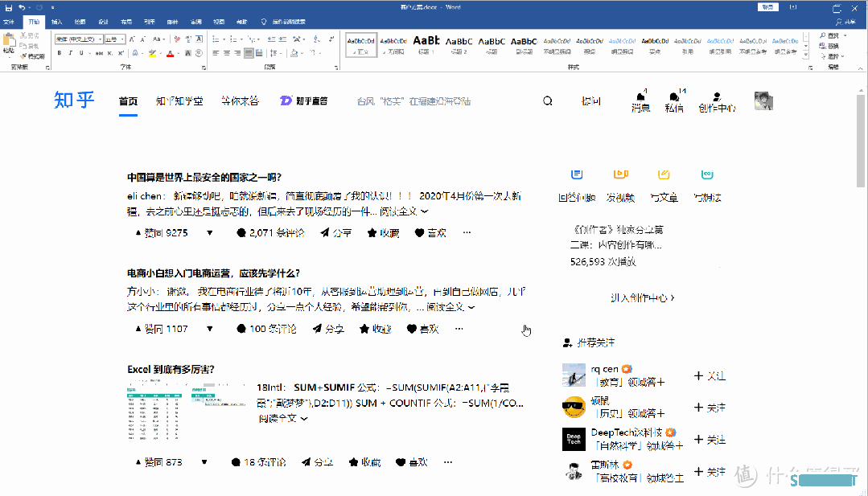
Task: Center align the paragraph
Action: (226, 53)
